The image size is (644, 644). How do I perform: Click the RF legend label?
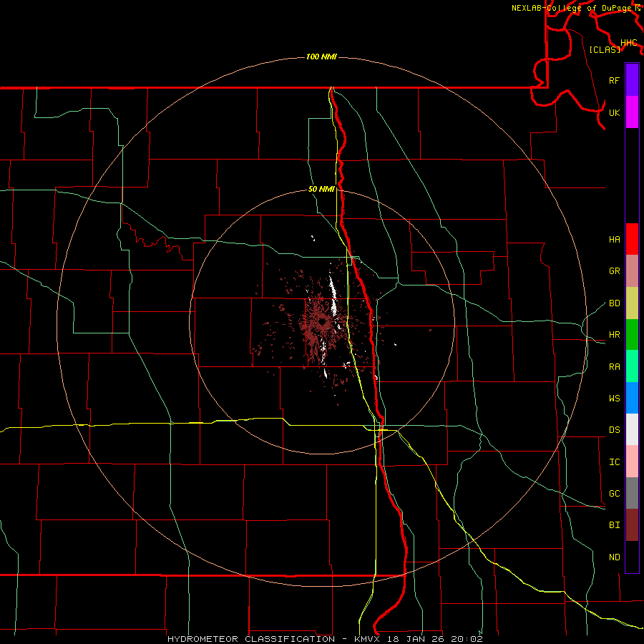click(614, 80)
